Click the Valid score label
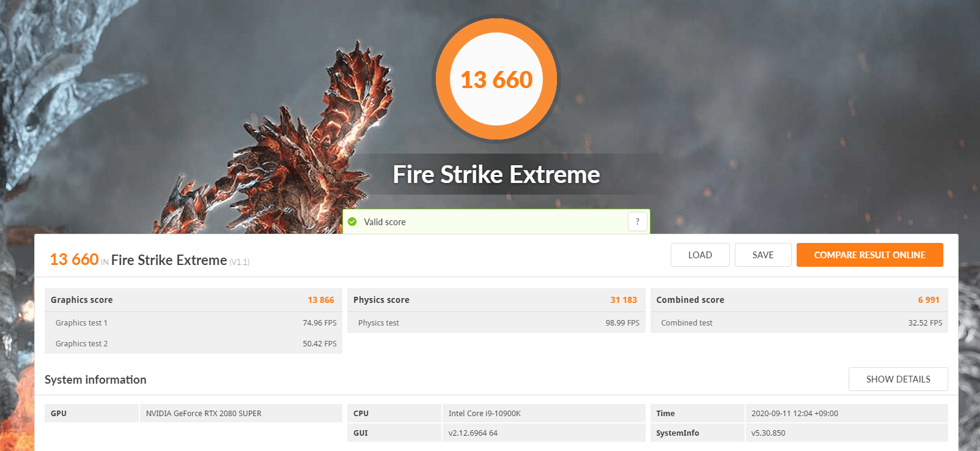The height and width of the screenshot is (451, 980). (x=385, y=222)
